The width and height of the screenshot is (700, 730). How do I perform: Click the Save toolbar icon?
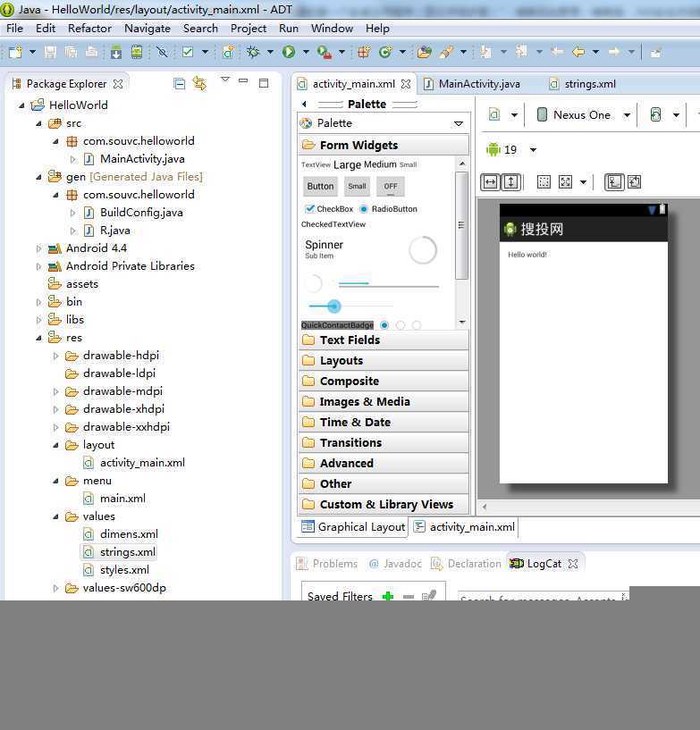coord(50,52)
